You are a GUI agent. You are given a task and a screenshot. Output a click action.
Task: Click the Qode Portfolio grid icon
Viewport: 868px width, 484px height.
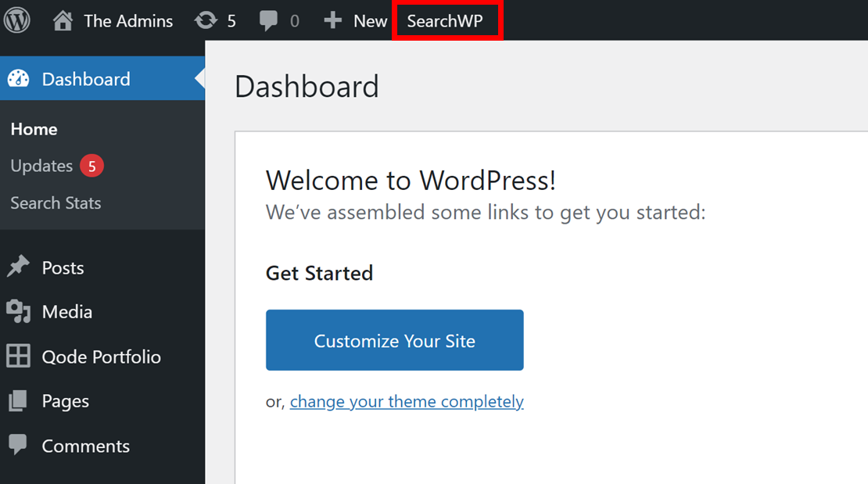coord(18,356)
